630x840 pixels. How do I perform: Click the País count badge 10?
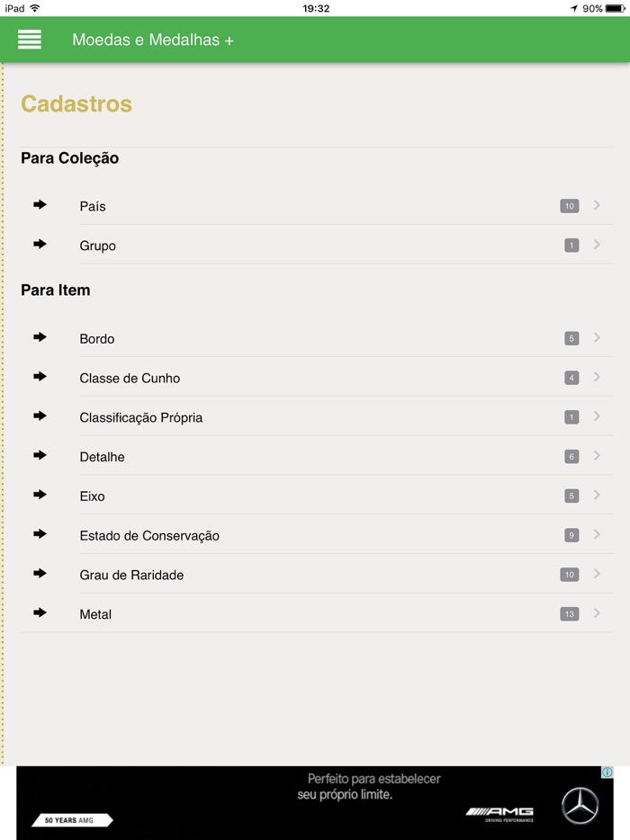click(x=569, y=206)
